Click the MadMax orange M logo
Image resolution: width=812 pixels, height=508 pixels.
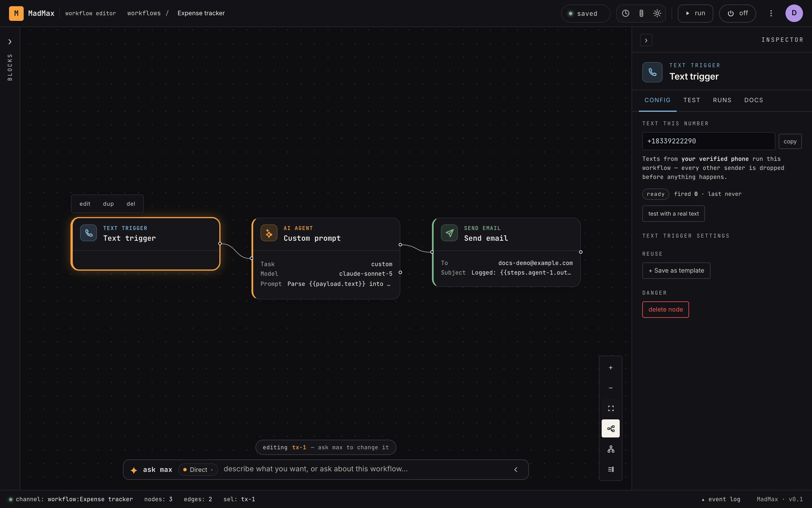(16, 14)
